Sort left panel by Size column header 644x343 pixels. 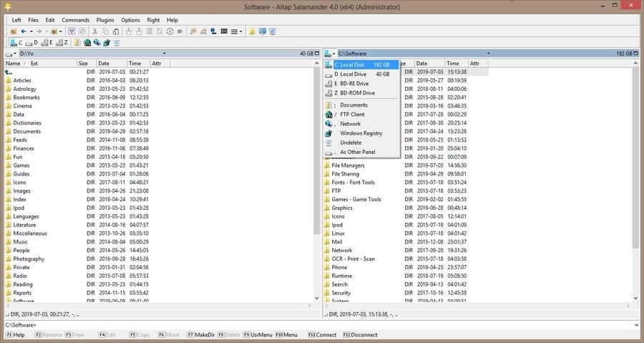87,63
